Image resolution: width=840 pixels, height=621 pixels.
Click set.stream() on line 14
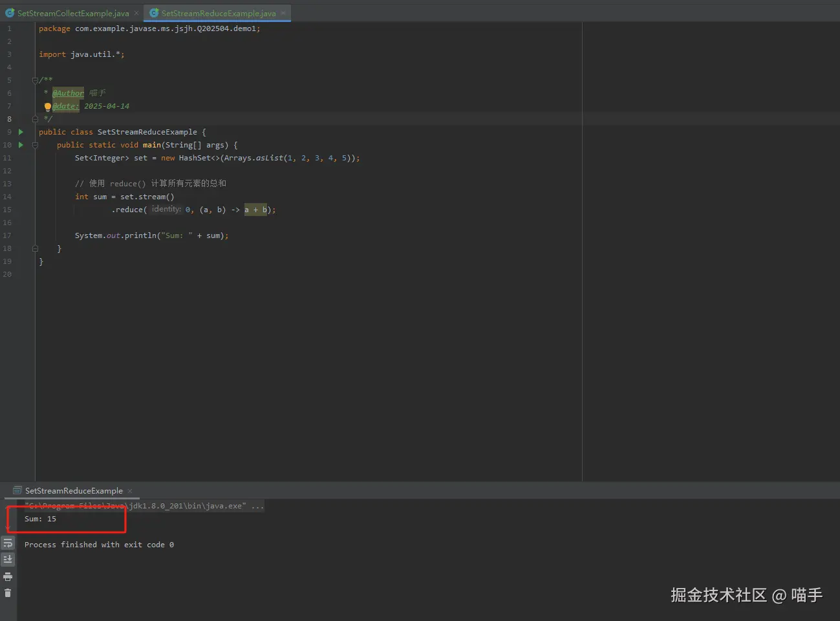point(147,197)
